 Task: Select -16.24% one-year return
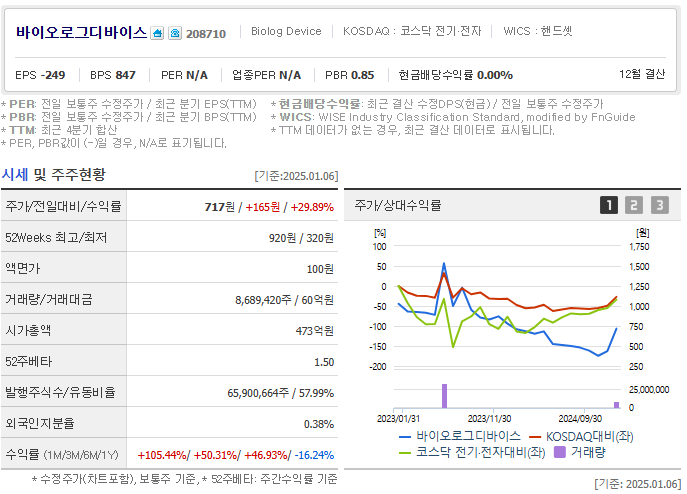314,455
